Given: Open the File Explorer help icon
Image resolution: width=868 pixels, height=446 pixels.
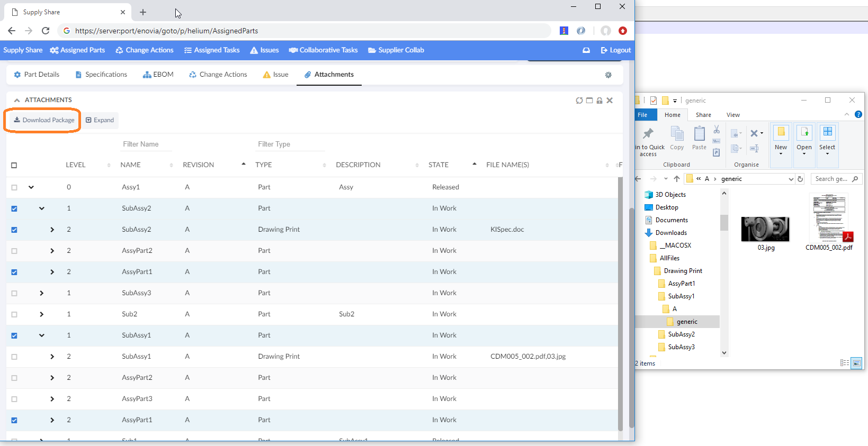Looking at the screenshot, I should [x=858, y=114].
